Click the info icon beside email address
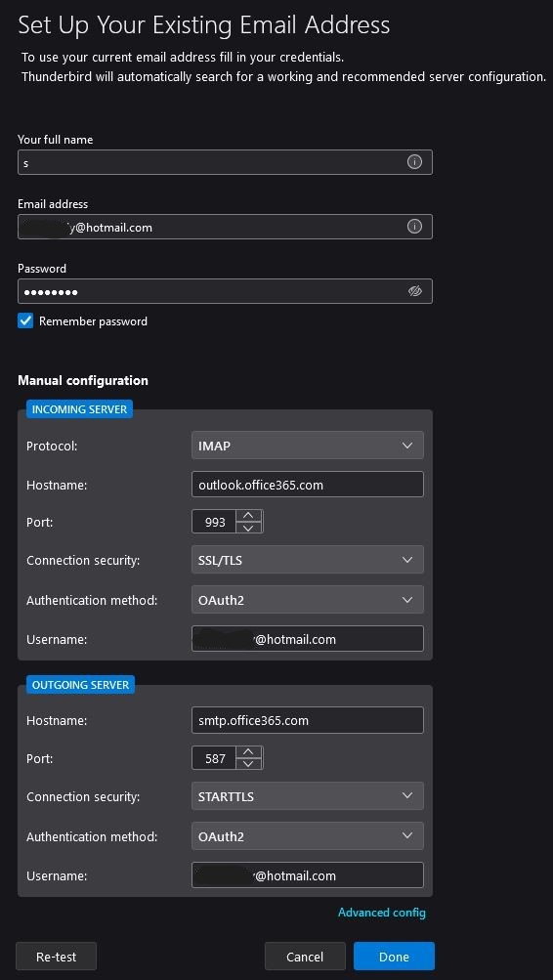The width and height of the screenshot is (553, 980). pyautogui.click(x=414, y=227)
